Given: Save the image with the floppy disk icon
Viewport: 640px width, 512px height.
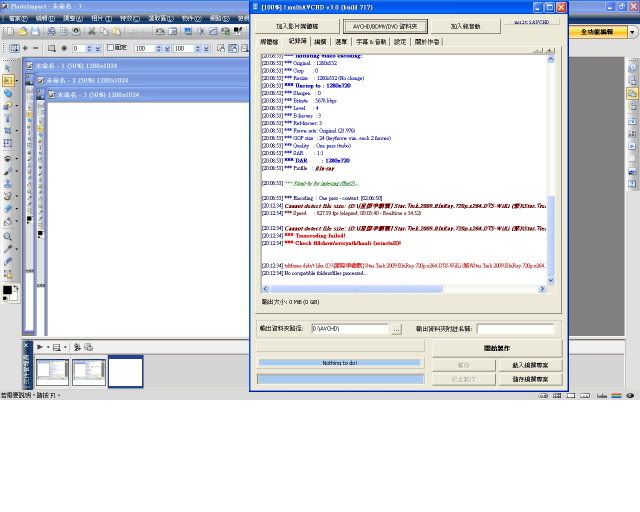Looking at the screenshot, I should [x=36, y=31].
